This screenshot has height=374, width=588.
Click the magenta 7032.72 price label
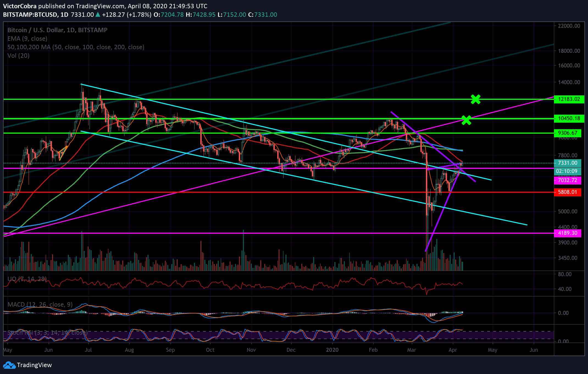[568, 180]
